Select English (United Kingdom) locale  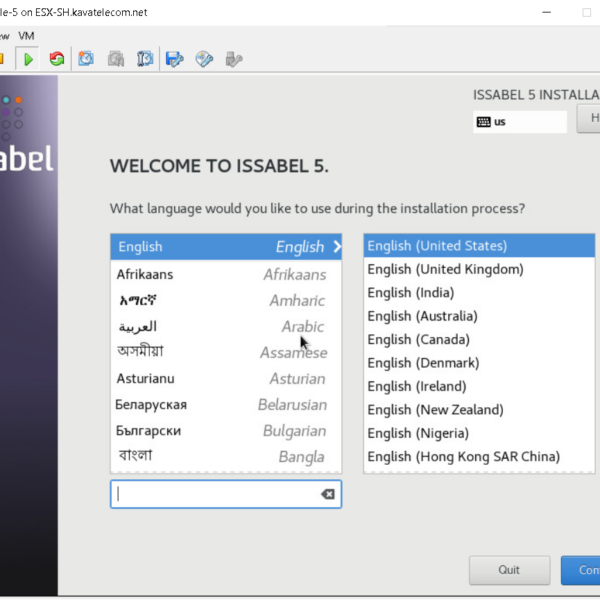[x=445, y=269]
